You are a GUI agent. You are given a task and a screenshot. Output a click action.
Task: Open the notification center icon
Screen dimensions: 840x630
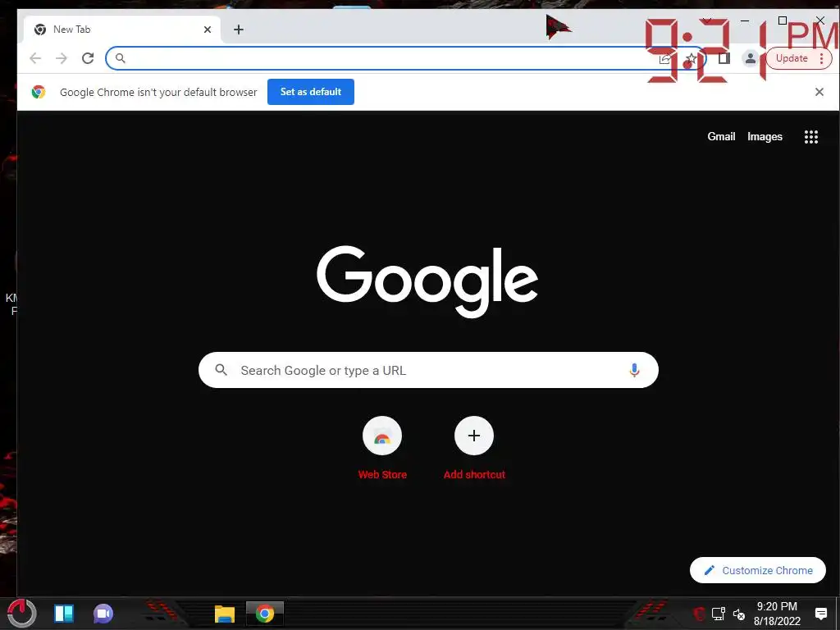click(x=820, y=614)
